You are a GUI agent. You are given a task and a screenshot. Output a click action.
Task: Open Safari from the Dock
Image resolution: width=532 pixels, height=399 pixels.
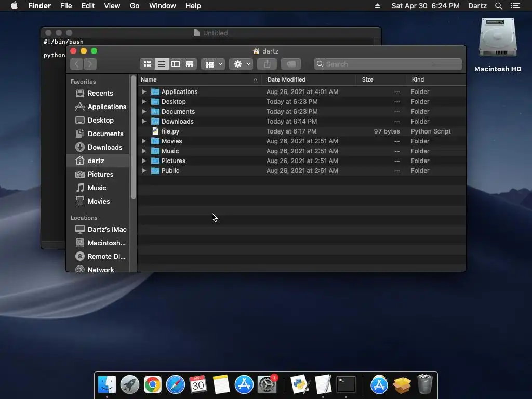click(176, 384)
